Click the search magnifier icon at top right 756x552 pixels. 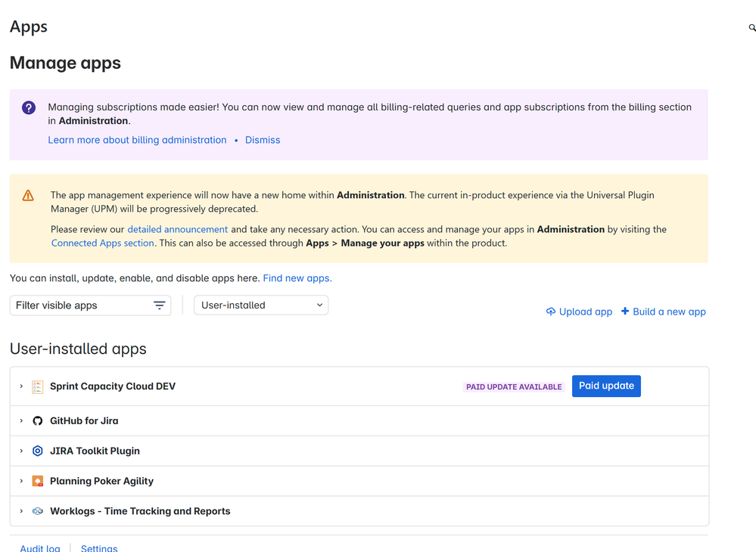751,28
